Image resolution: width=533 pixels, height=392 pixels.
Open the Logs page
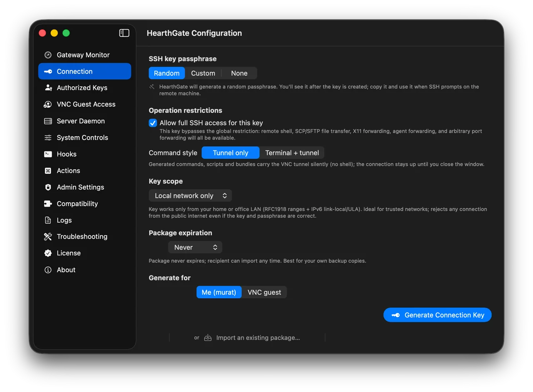[x=85, y=220]
